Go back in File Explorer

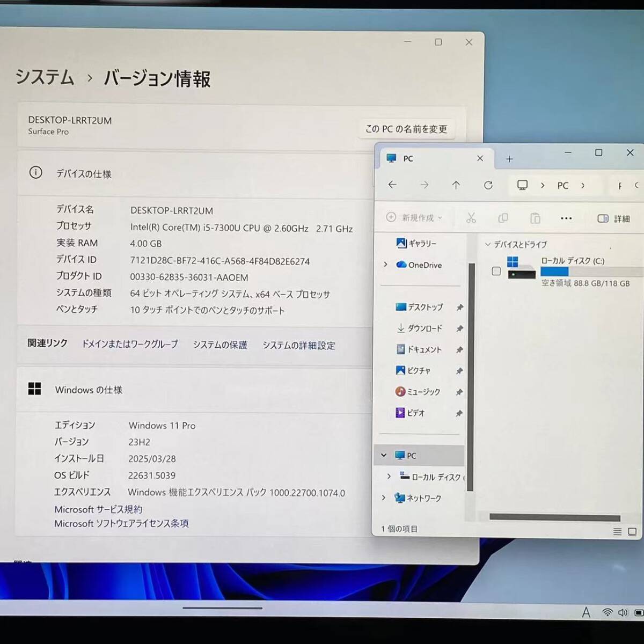[x=392, y=185]
